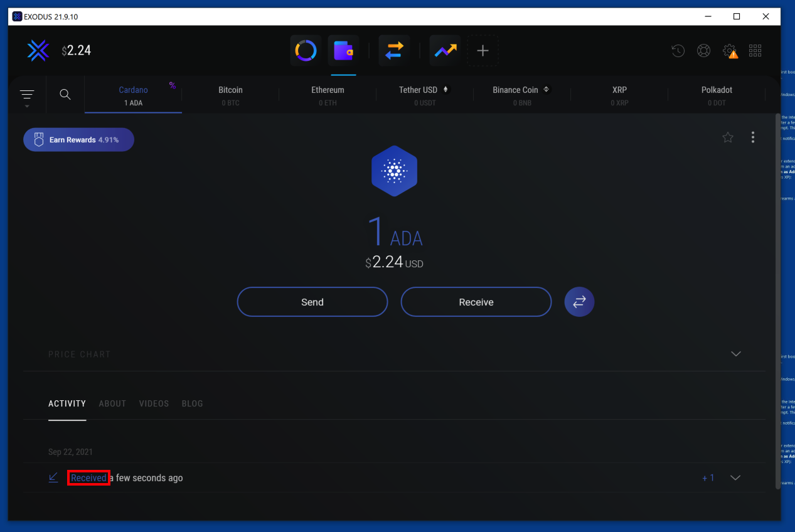Expand the Price Chart section
The image size is (795, 532).
[x=736, y=354]
